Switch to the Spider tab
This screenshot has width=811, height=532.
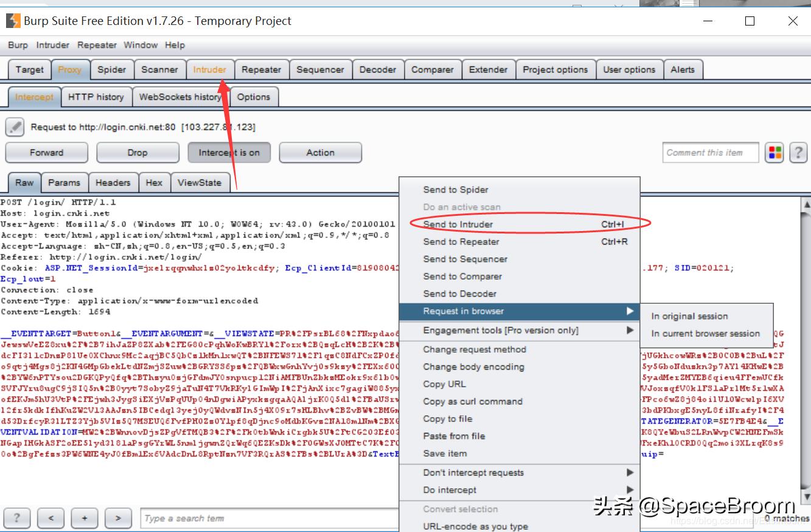(112, 69)
